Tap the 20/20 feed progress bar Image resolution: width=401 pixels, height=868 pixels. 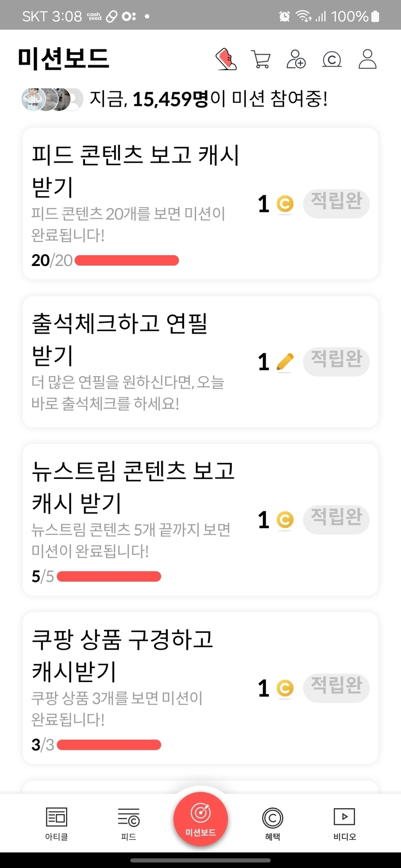[x=127, y=261]
